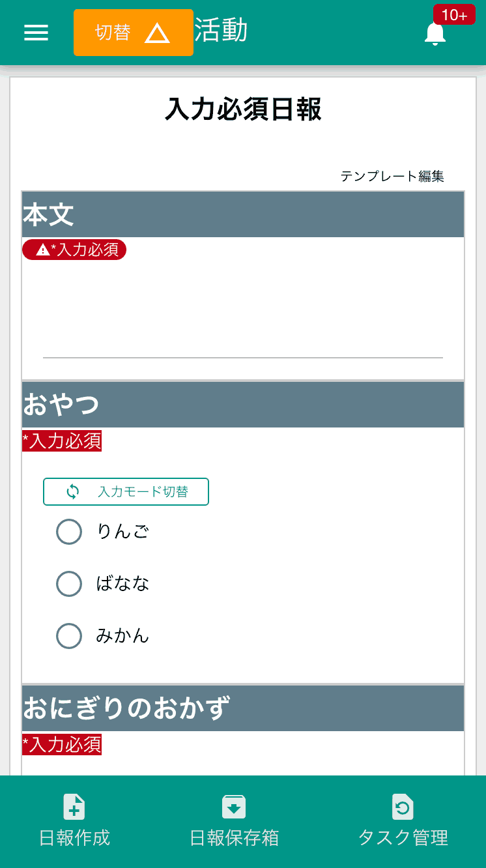Click the 入力必須 badge under おやつ
Image resolution: width=486 pixels, height=868 pixels.
pos(61,441)
